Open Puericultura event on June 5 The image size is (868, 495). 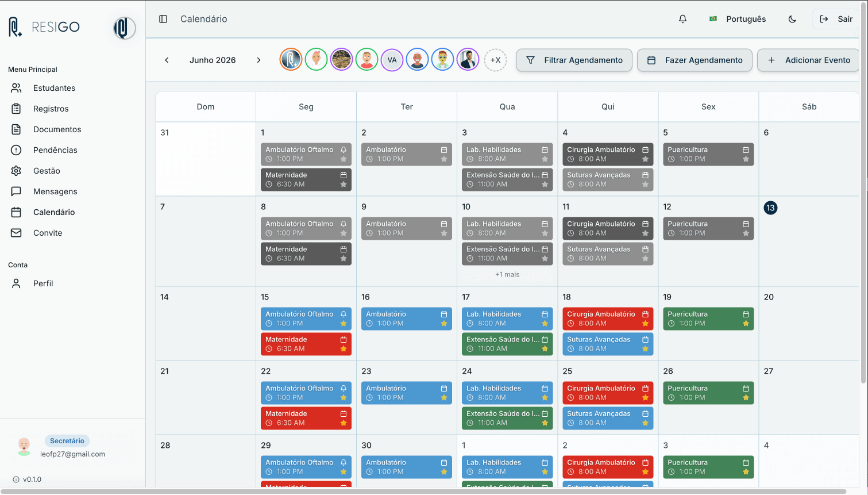708,154
